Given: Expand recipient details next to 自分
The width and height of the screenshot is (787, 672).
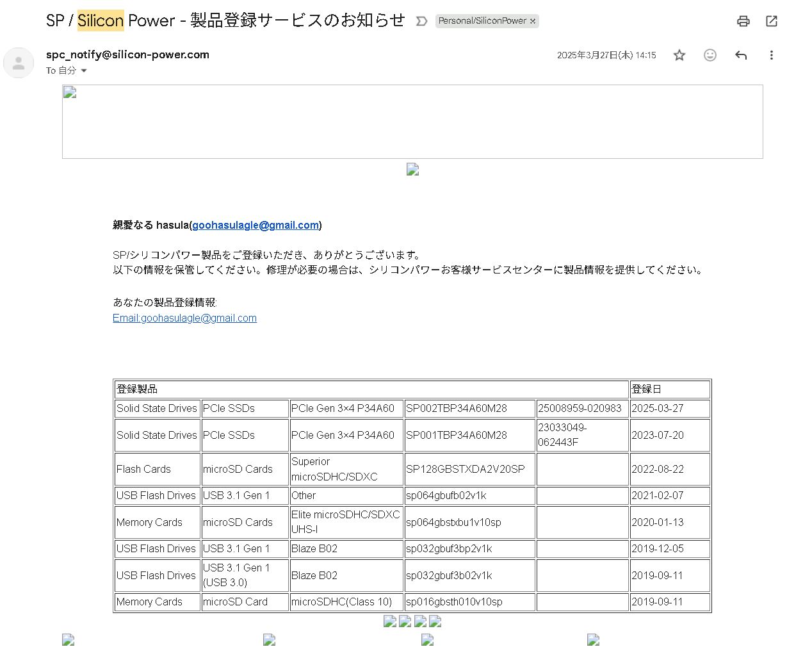Looking at the screenshot, I should pos(83,71).
